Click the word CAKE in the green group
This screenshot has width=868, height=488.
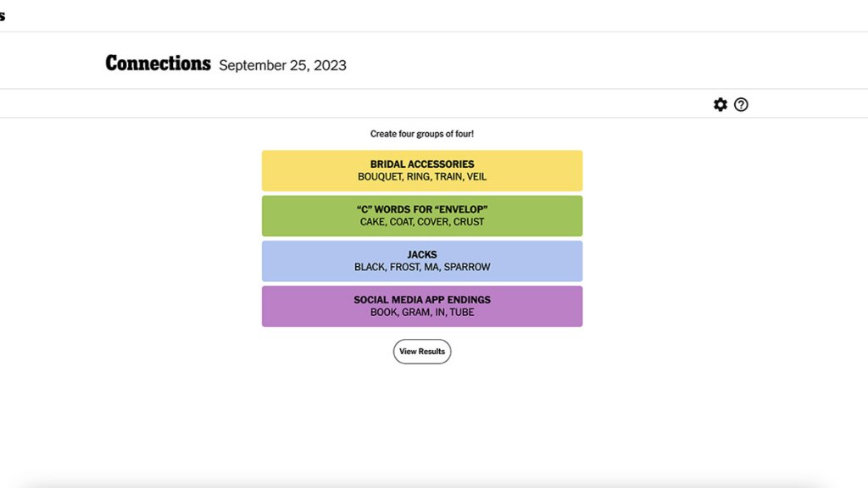tap(372, 222)
